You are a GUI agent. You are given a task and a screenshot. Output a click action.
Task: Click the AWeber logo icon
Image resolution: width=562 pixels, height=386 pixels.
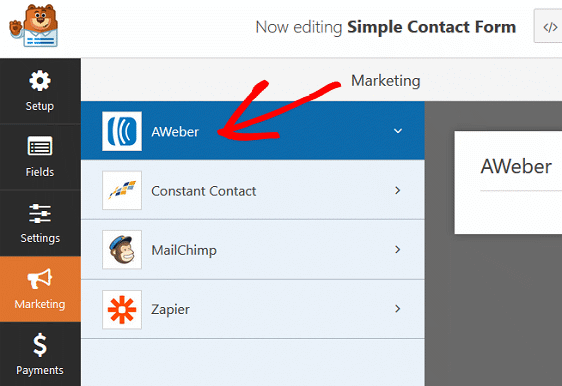click(x=122, y=131)
